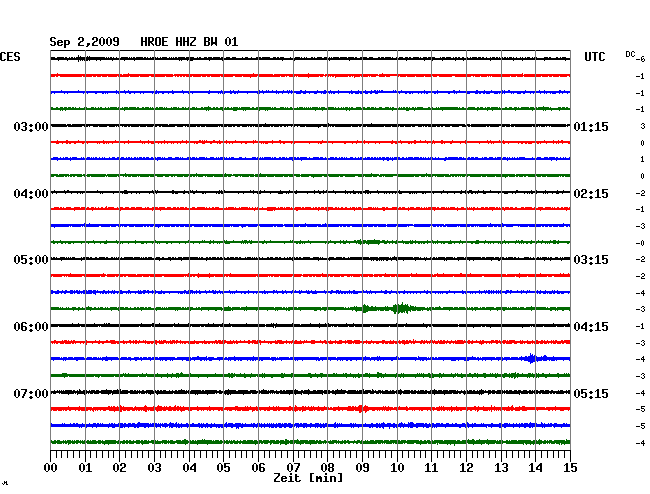The image size is (650, 494).
Task: Select minute 10 on the time axis
Action: [x=397, y=467]
